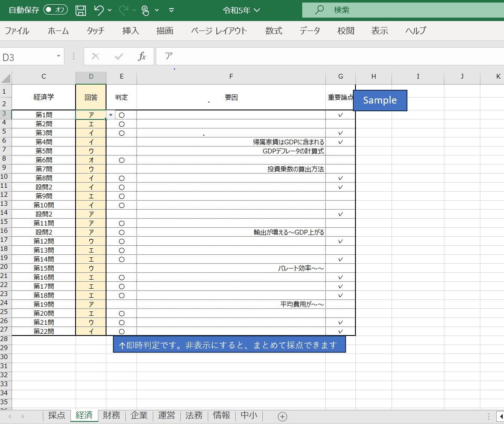
Task: Click the checkmark in 第14問 row
Action: click(340, 259)
